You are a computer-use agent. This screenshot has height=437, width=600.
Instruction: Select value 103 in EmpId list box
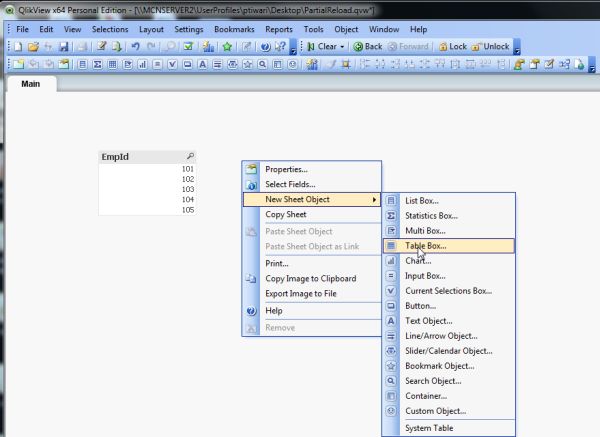(x=147, y=189)
